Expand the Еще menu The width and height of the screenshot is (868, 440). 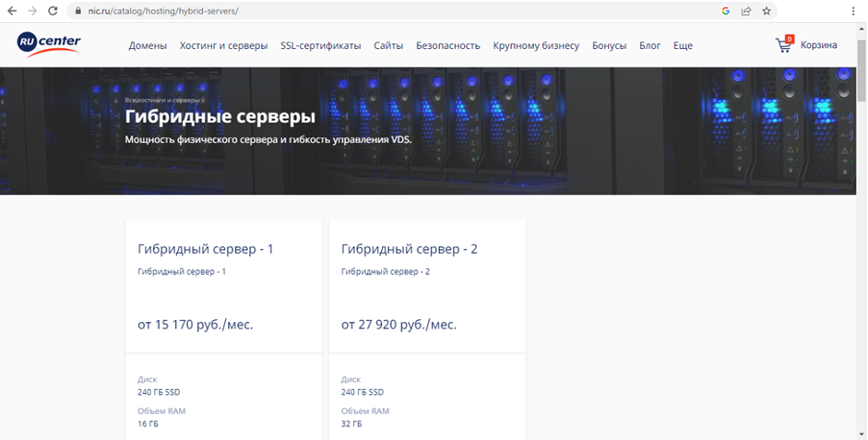click(x=683, y=45)
